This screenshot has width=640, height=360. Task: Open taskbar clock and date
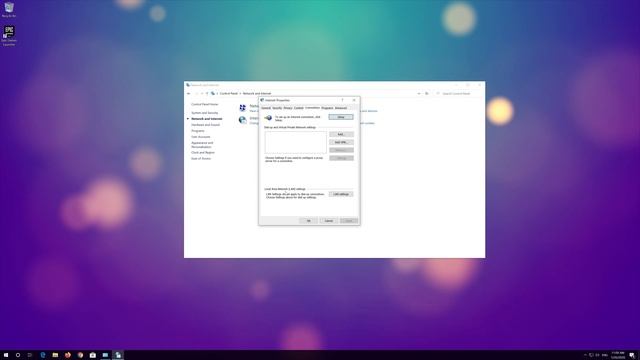(618, 355)
